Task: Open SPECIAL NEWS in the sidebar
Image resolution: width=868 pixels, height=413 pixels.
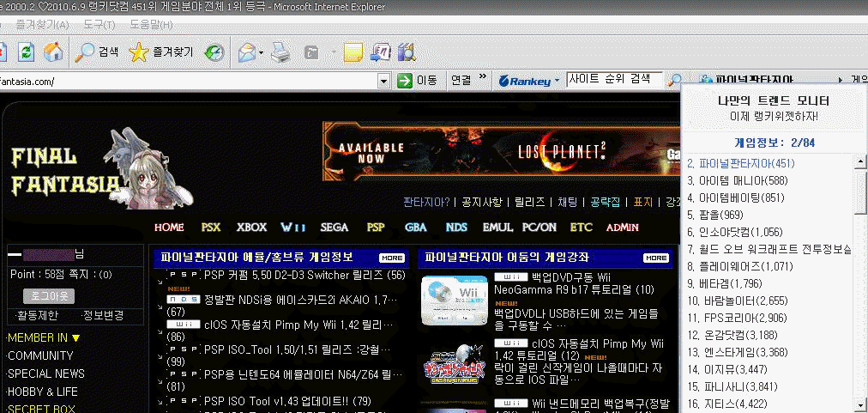Action: 46,374
